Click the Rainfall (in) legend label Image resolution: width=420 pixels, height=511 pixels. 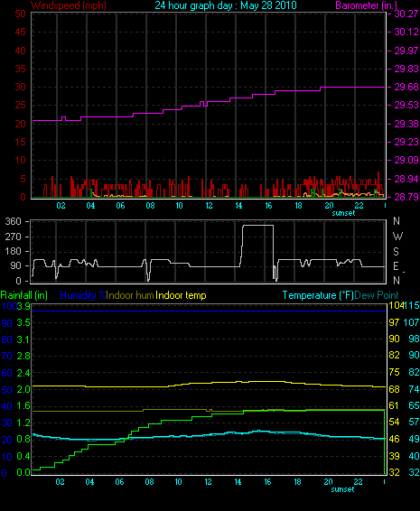point(24,295)
